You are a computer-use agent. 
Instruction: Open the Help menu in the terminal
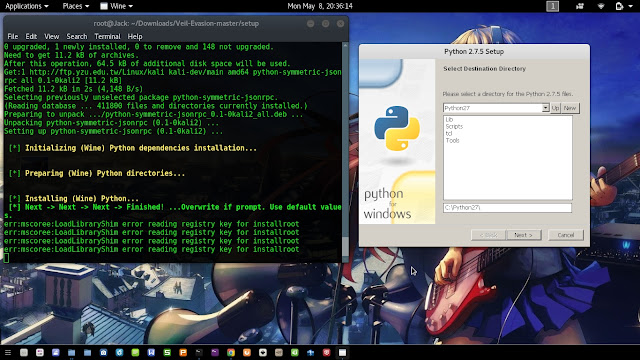(135, 36)
